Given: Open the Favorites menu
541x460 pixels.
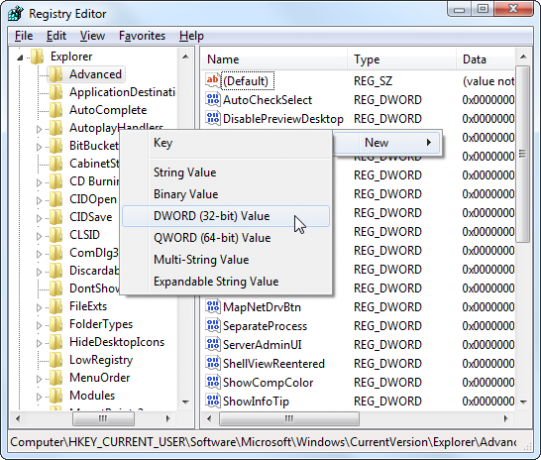Looking at the screenshot, I should pos(142,36).
